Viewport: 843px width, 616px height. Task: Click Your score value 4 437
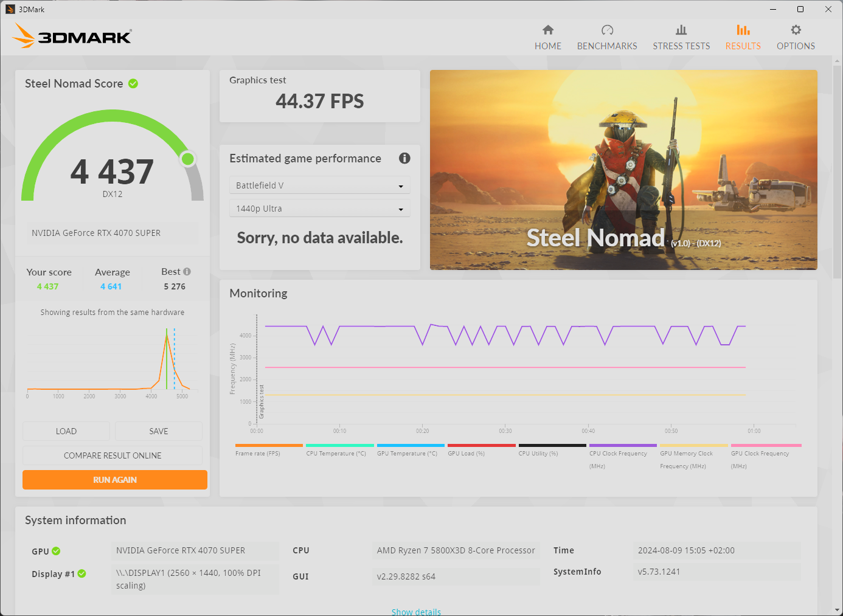[x=47, y=286]
